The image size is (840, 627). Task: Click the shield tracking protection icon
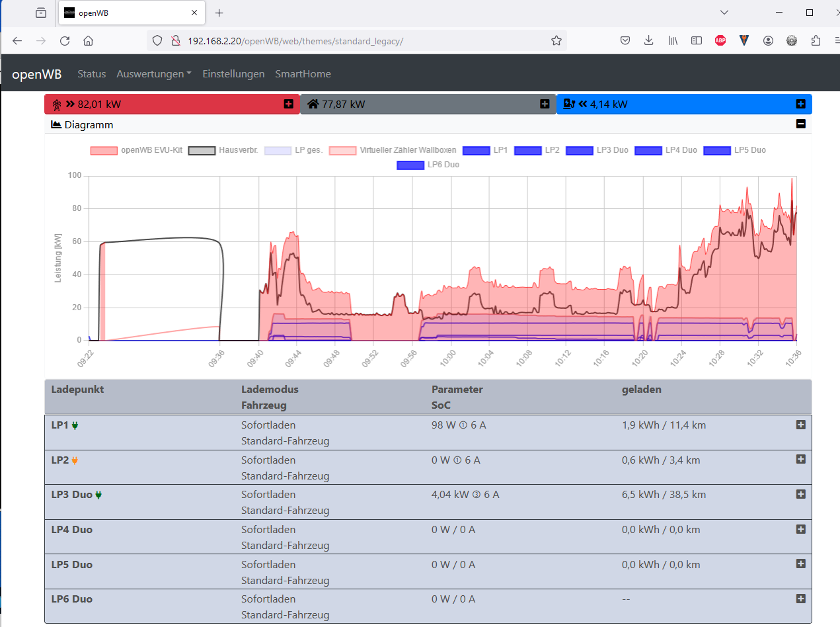point(157,40)
